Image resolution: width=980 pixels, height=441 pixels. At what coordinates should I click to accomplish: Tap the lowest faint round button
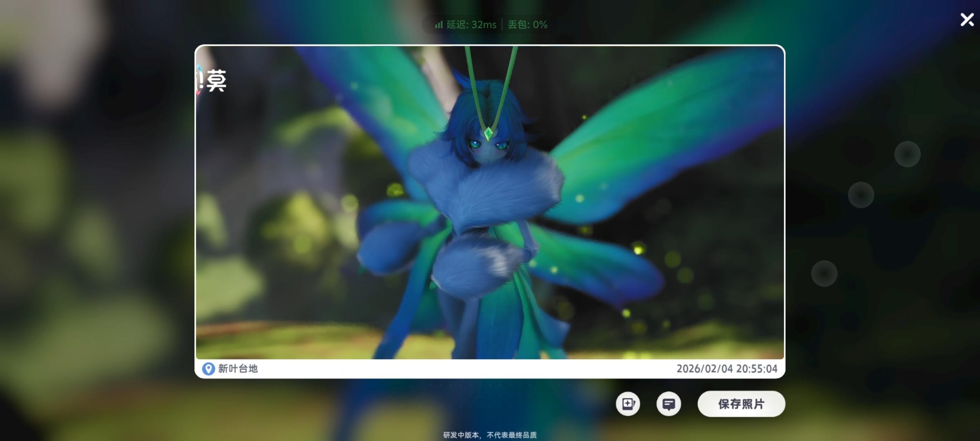tap(824, 273)
